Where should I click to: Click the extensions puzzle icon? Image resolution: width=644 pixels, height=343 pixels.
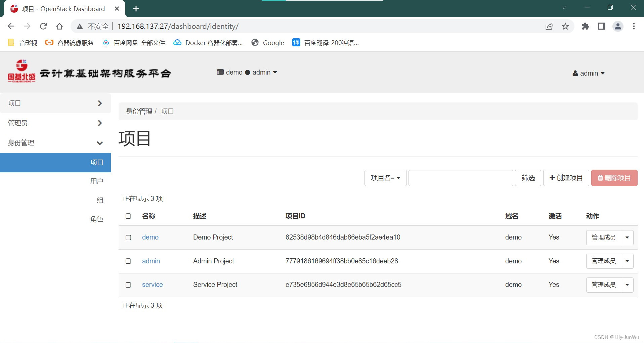(586, 26)
